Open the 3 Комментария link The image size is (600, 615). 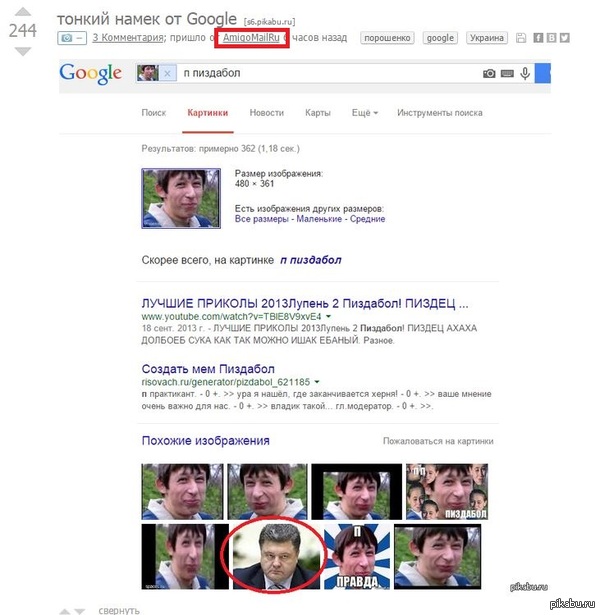click(x=128, y=38)
